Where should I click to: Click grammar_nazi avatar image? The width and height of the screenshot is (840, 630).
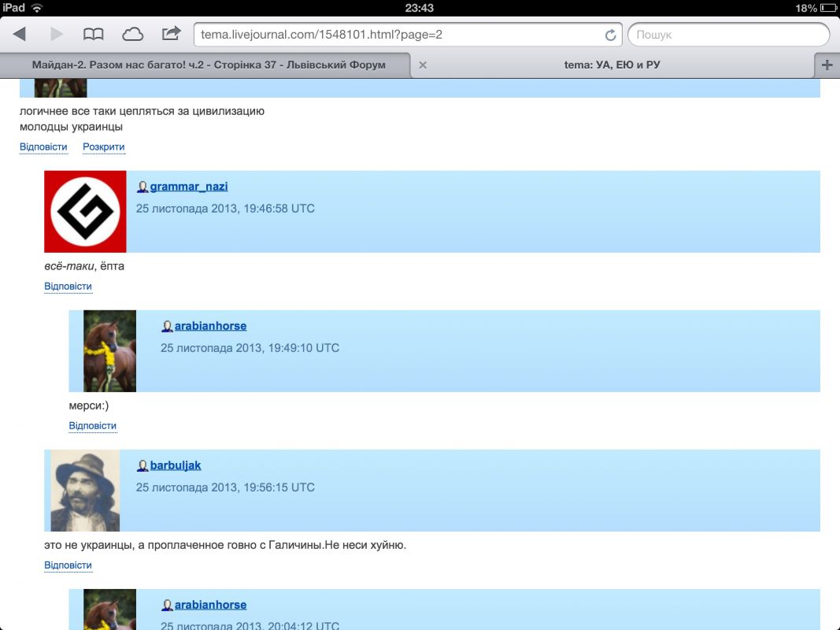(x=85, y=212)
